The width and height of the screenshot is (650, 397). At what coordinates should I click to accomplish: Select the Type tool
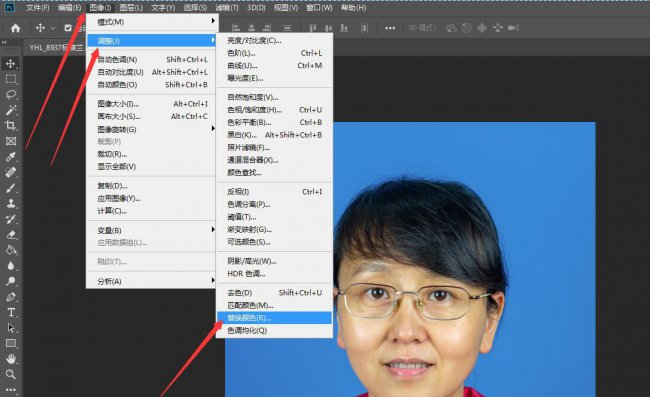point(11,312)
